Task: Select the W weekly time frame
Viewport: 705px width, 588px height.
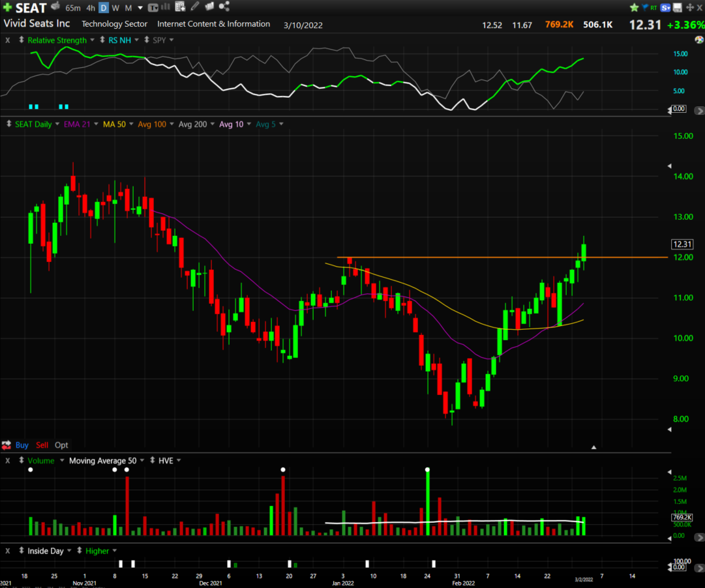Action: [115, 8]
